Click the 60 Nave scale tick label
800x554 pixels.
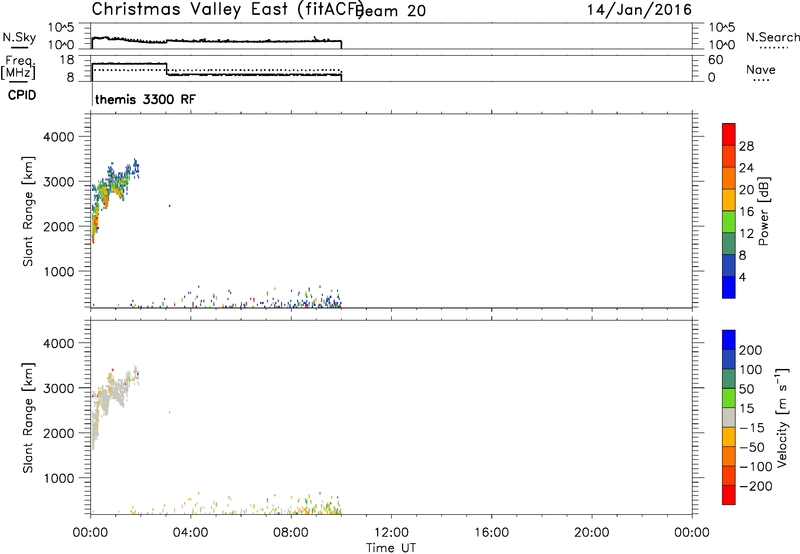(x=715, y=60)
